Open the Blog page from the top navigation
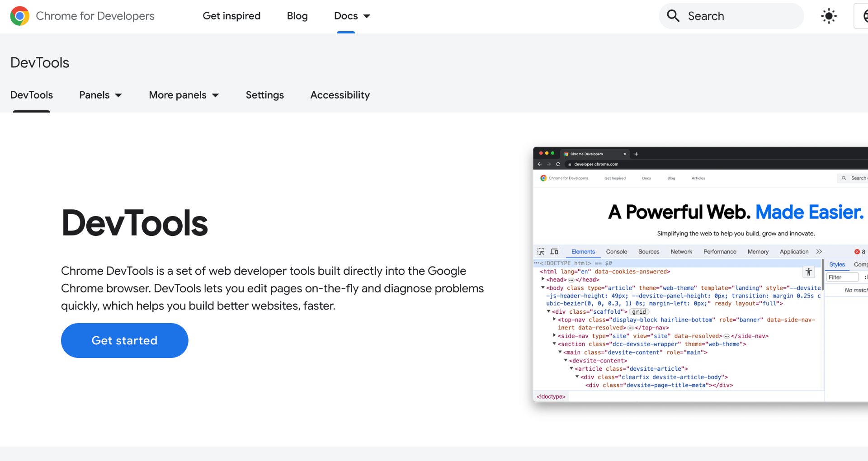Image resolution: width=868 pixels, height=461 pixels. coord(297,16)
